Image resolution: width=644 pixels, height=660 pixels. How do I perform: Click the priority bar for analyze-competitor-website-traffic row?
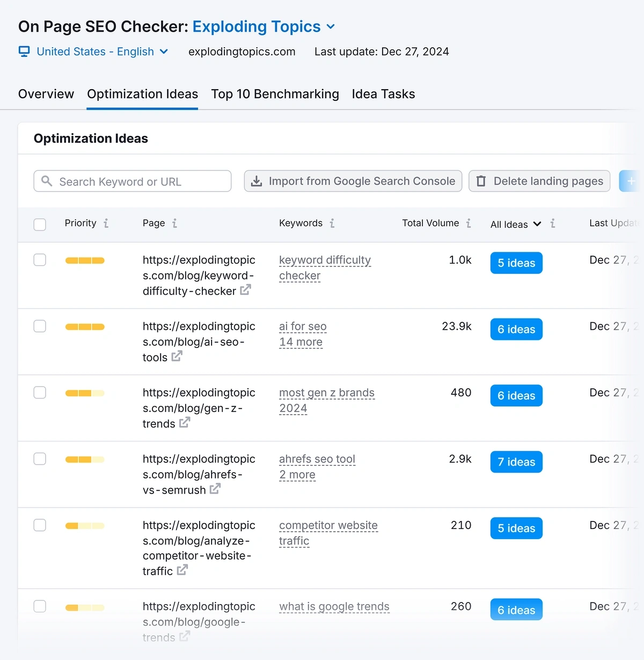click(x=85, y=526)
